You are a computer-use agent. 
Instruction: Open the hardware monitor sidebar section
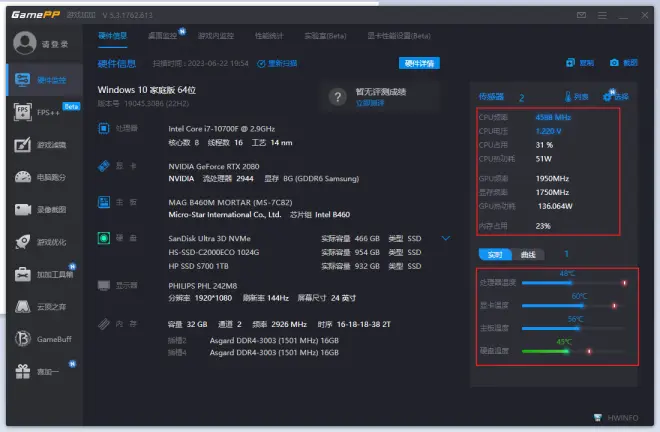tap(45, 80)
